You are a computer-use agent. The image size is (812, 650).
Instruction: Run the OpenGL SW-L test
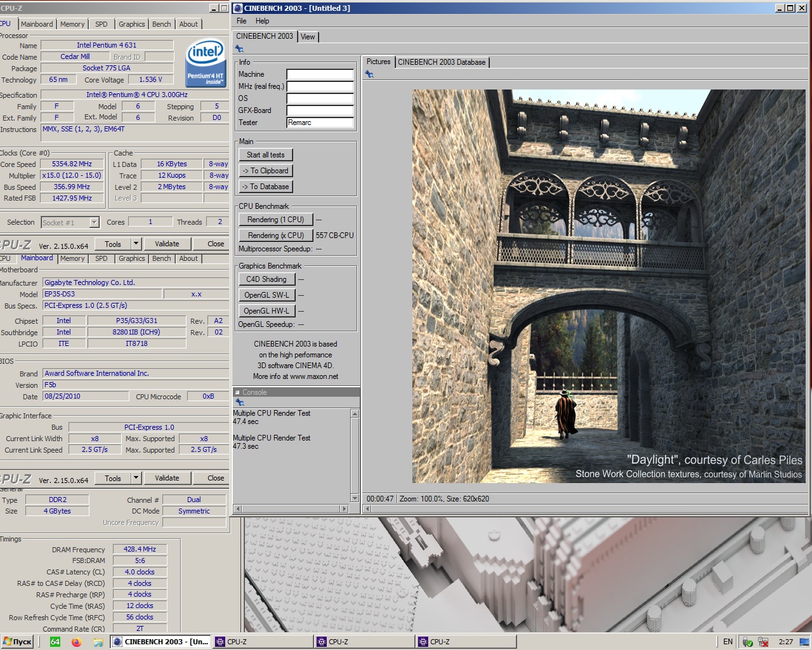pyautogui.click(x=266, y=295)
